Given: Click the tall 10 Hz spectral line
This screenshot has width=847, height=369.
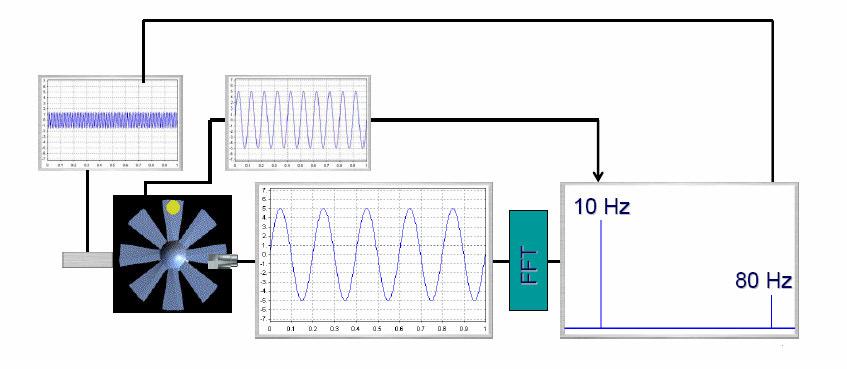Looking at the screenshot, I should 601,274.
